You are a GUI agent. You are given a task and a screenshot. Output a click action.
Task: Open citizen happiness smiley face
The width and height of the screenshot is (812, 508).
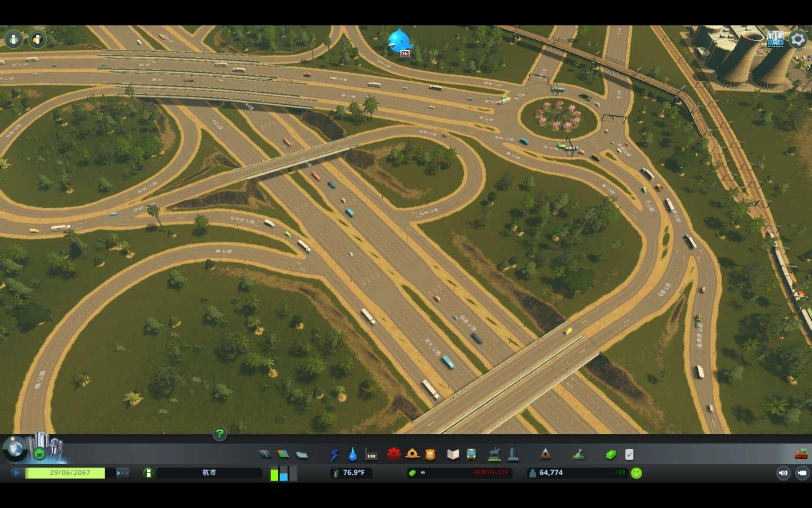[x=636, y=473]
